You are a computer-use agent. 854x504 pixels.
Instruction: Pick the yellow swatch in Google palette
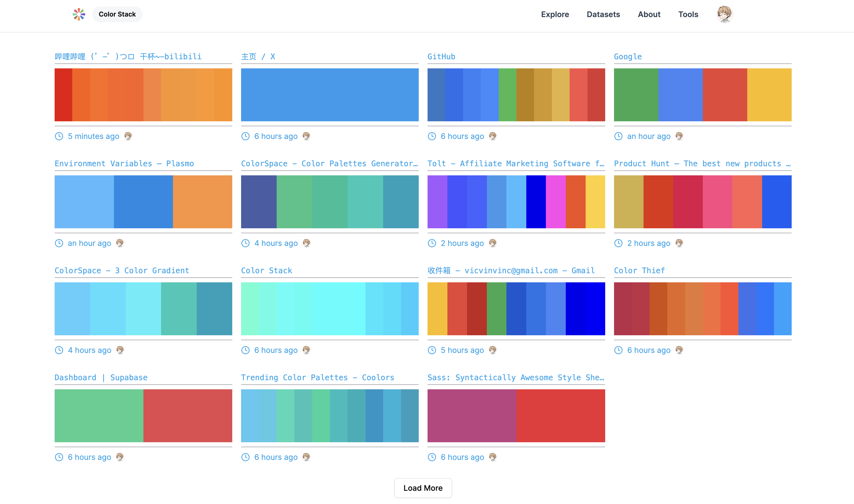coord(769,95)
